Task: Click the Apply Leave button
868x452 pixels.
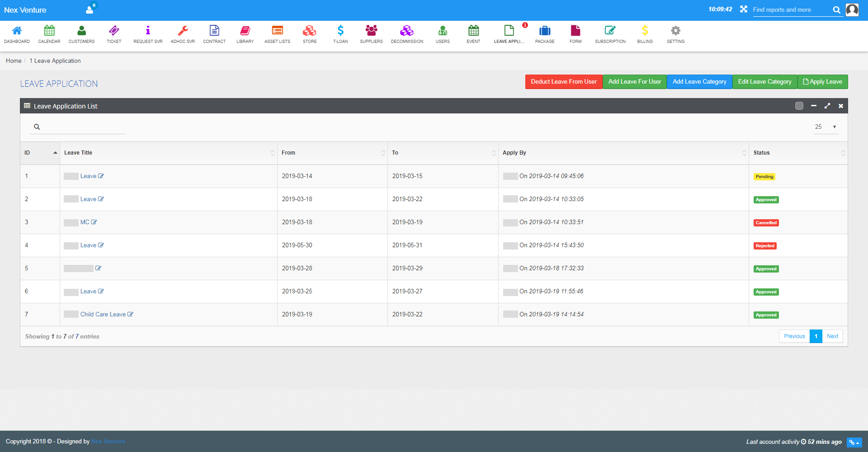Action: coord(822,82)
